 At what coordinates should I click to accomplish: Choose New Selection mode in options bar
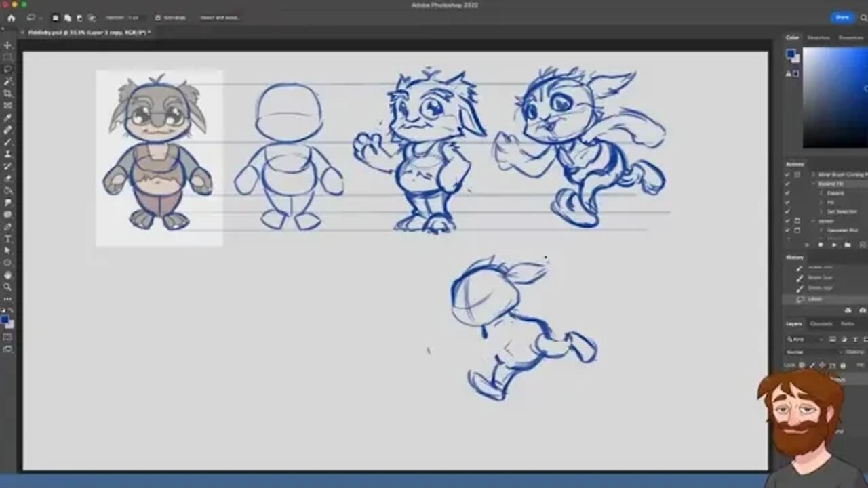click(x=56, y=18)
